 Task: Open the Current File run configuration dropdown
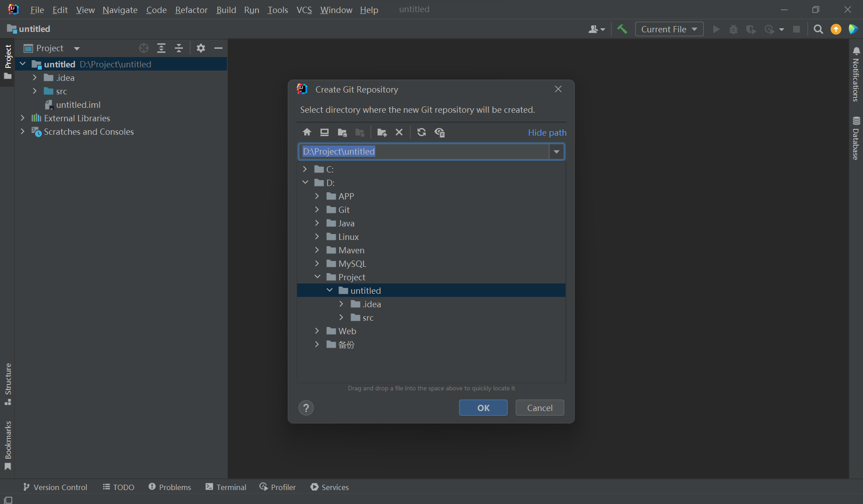coord(669,29)
